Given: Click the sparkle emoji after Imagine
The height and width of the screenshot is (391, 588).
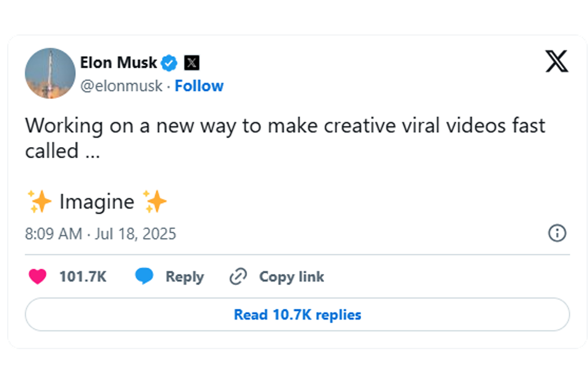Looking at the screenshot, I should 155,202.
